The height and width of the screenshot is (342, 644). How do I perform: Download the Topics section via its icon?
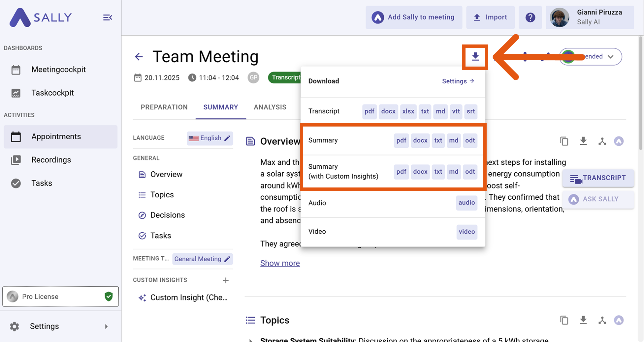583,320
